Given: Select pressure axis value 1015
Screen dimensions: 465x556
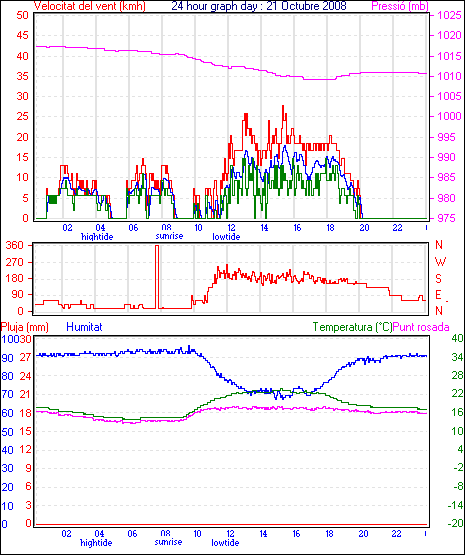Looking at the screenshot, I should (x=449, y=56).
